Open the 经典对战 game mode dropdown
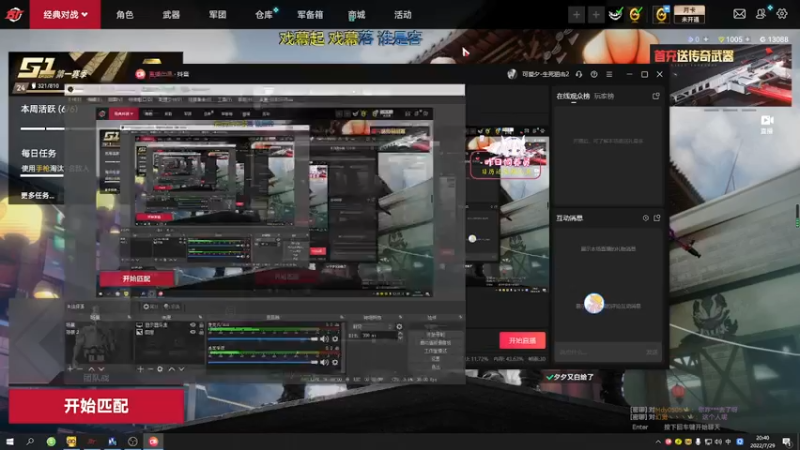The width and height of the screenshot is (800, 450). point(65,15)
